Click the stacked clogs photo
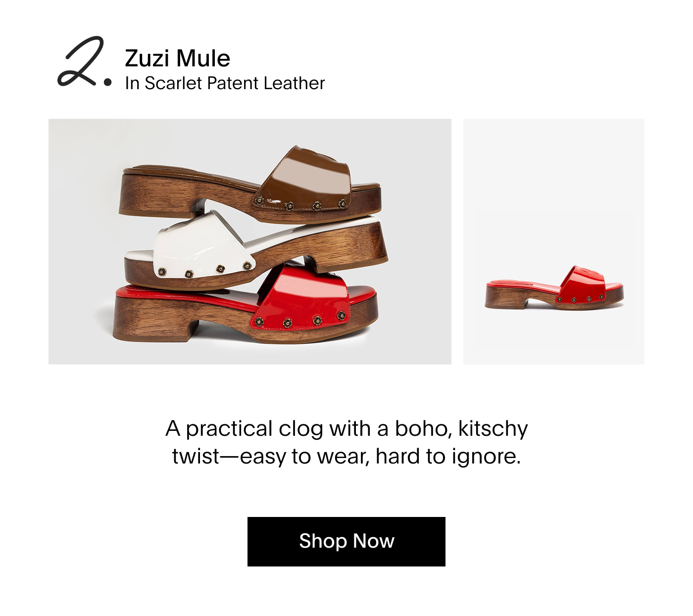The height and width of the screenshot is (616, 693). click(x=250, y=242)
